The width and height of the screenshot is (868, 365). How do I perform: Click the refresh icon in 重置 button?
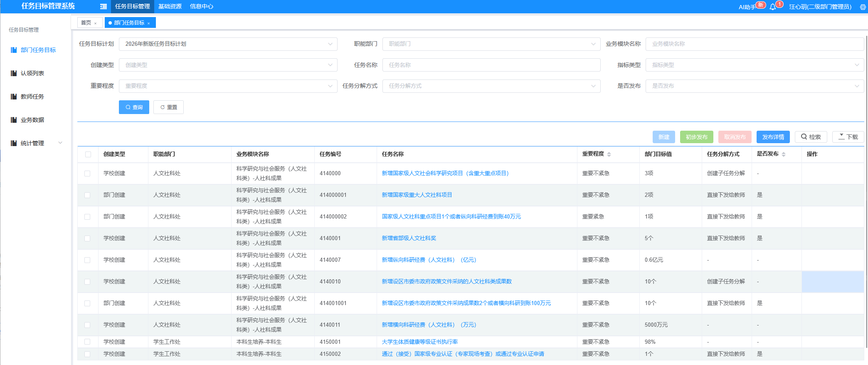pos(163,107)
